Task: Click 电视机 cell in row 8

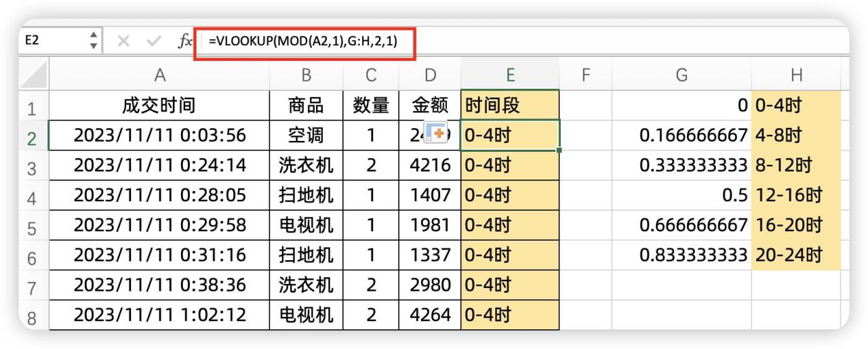Action: coord(307,316)
